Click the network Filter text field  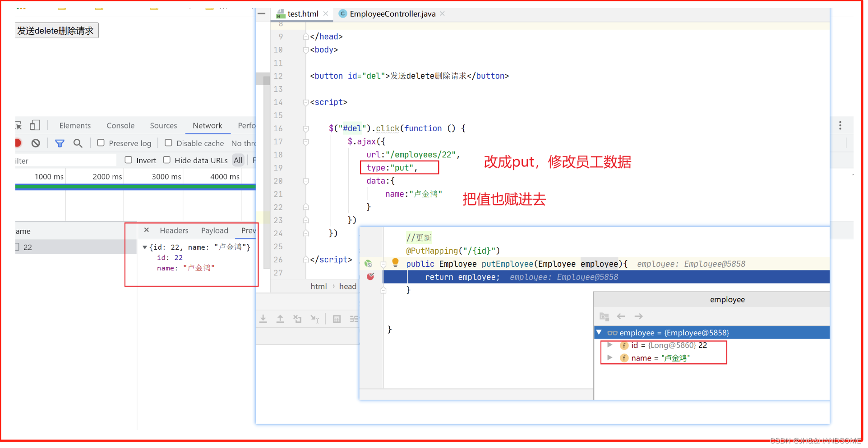[65, 160]
